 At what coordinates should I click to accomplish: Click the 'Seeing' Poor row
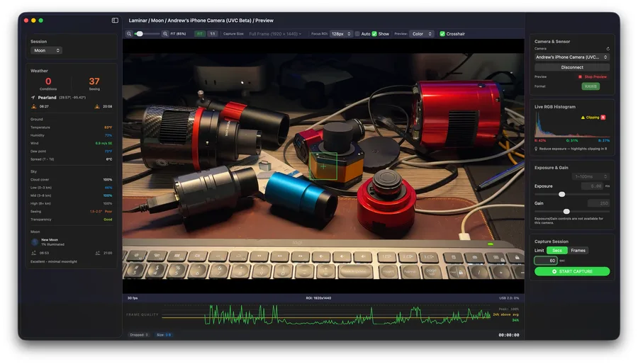click(x=71, y=211)
